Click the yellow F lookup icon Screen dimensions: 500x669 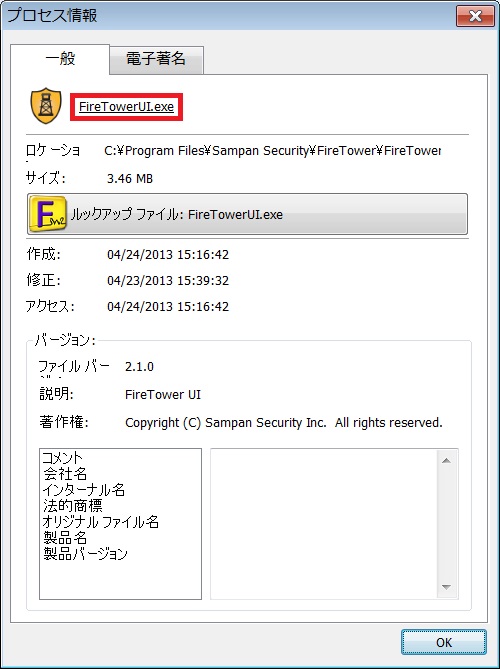(x=47, y=214)
